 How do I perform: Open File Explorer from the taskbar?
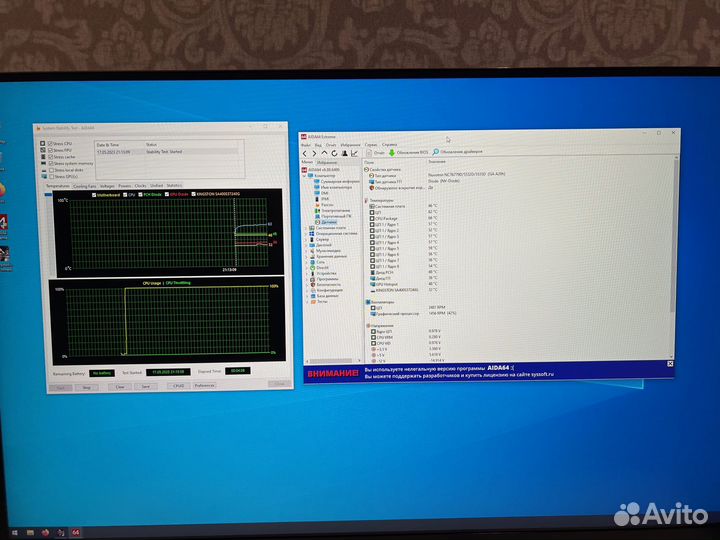tap(30, 533)
